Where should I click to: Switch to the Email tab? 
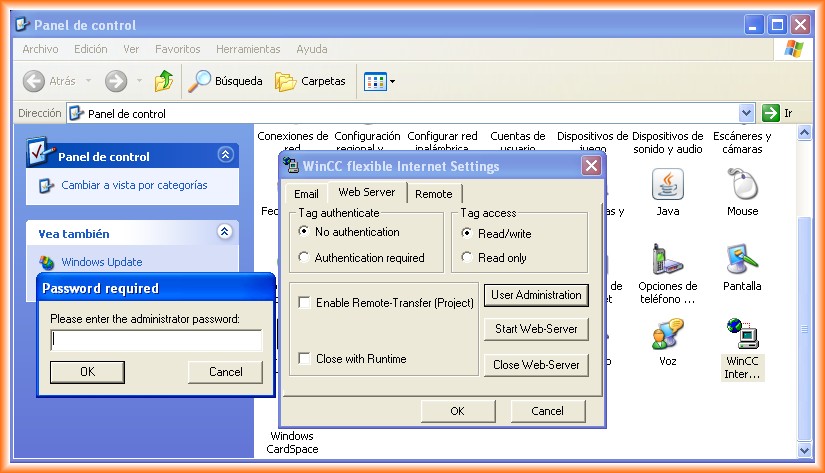click(306, 194)
